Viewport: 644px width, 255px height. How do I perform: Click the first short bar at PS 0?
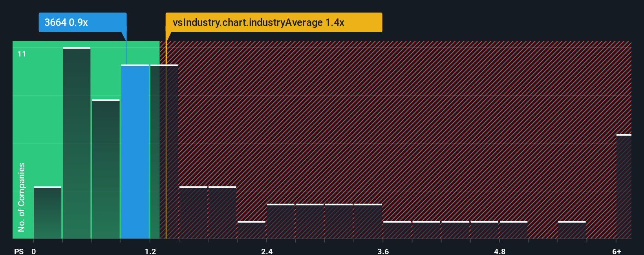click(48, 213)
